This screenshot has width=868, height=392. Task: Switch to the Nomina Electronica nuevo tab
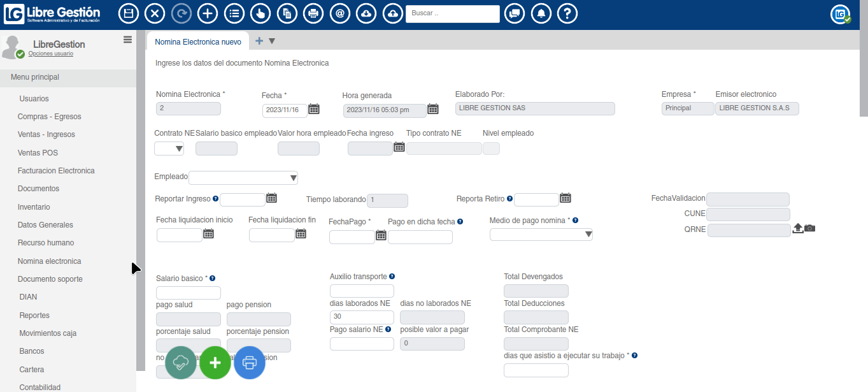pyautogui.click(x=198, y=40)
